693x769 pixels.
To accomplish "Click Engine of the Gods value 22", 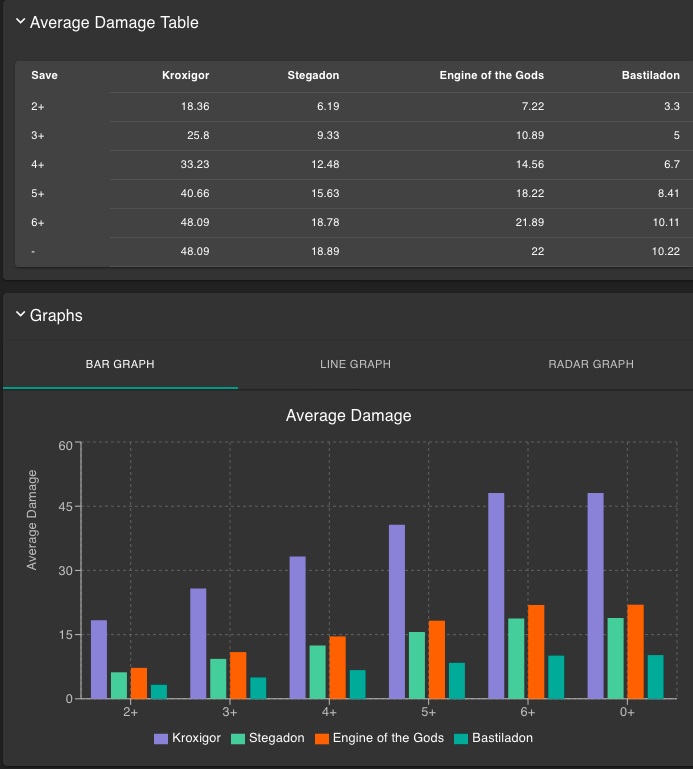I will [538, 251].
